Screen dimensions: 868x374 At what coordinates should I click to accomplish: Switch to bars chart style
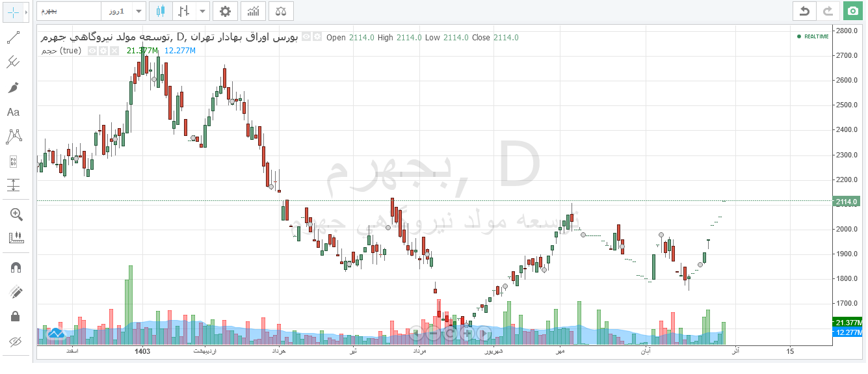pyautogui.click(x=184, y=11)
